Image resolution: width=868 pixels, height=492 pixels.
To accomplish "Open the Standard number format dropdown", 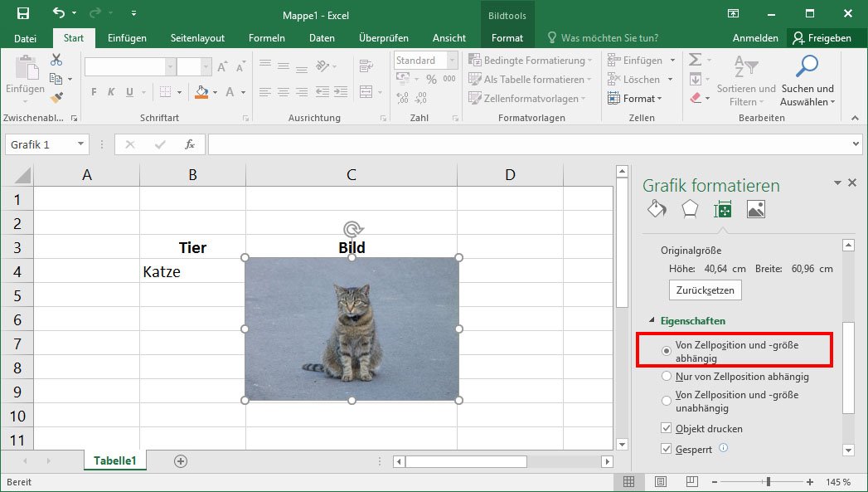I will (453, 60).
